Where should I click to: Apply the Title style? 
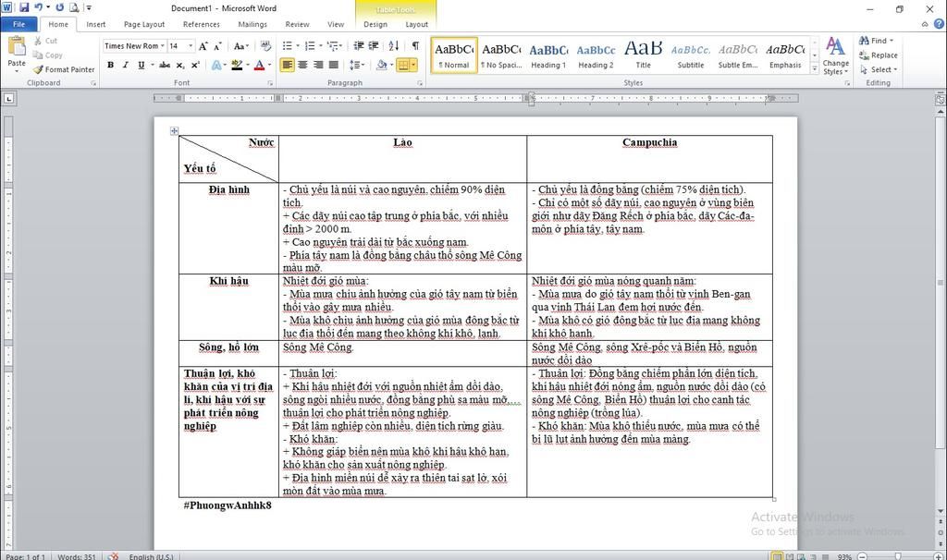point(644,55)
